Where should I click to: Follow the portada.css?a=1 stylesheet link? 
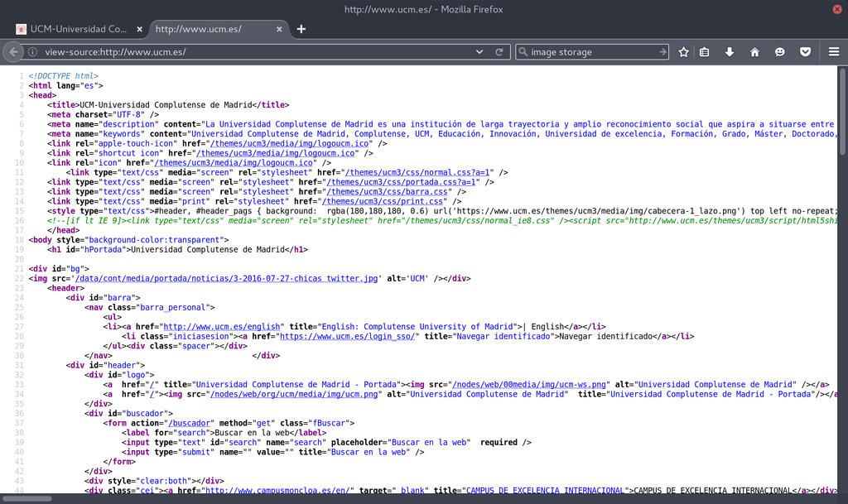(x=401, y=183)
